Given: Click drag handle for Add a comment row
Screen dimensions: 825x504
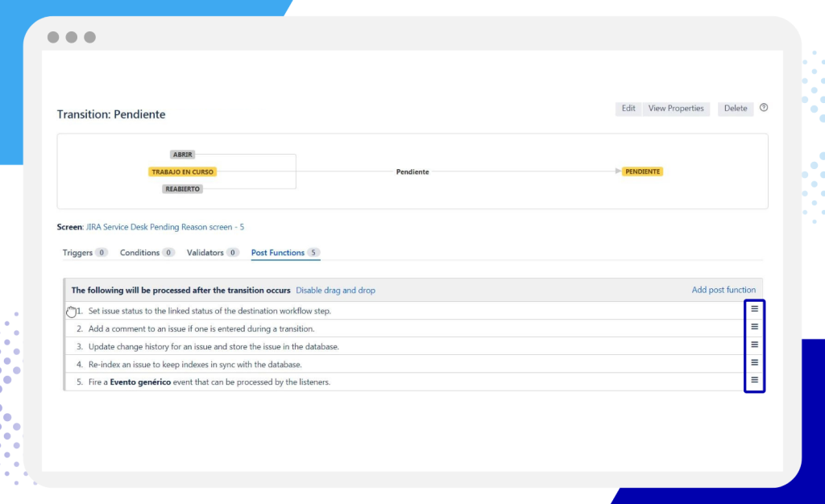Looking at the screenshot, I should (754, 327).
